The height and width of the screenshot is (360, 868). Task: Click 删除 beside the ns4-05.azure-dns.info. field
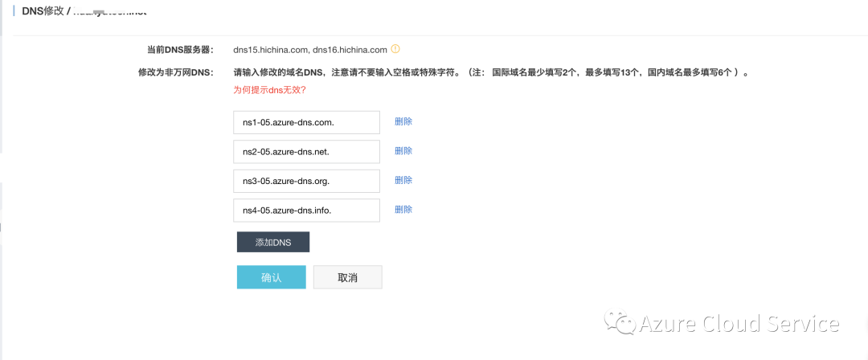point(403,210)
